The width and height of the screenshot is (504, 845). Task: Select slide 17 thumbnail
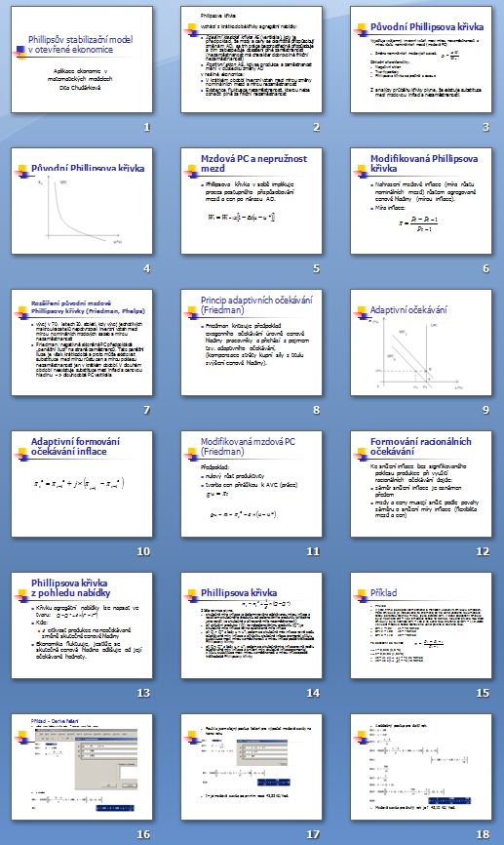tap(252, 767)
